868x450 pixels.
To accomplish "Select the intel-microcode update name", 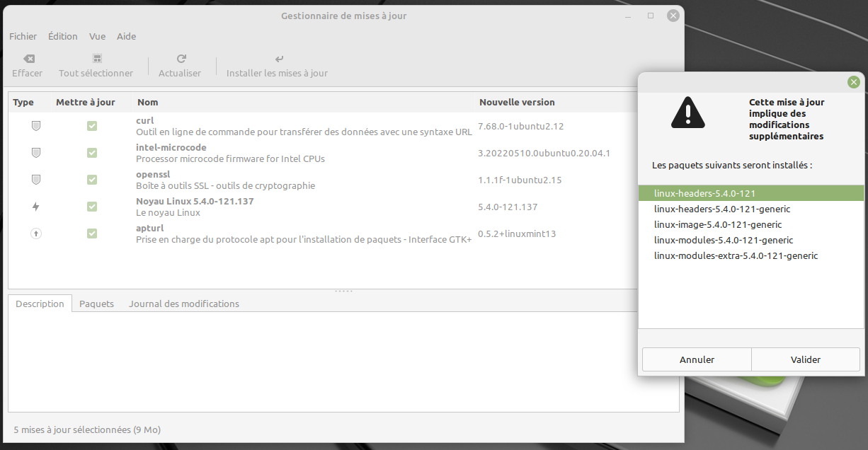I will (171, 147).
